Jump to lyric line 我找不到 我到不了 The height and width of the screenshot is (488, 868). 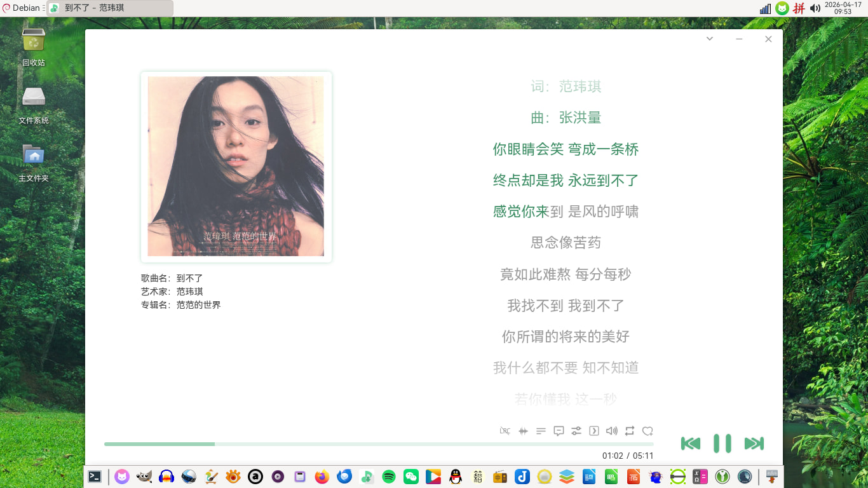coord(566,306)
